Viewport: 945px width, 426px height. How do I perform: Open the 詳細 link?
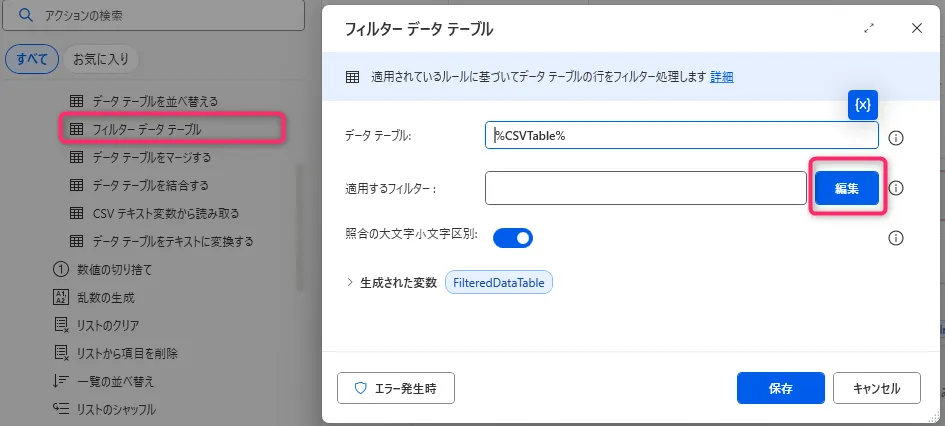pos(722,77)
